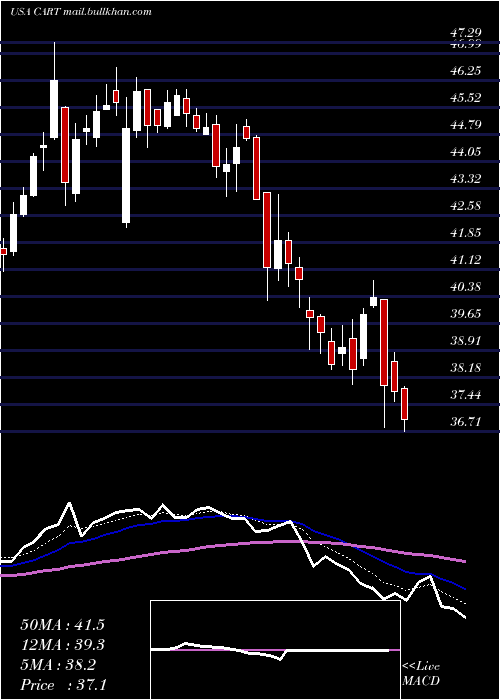Select the 46.25 price axis label

tap(465, 71)
